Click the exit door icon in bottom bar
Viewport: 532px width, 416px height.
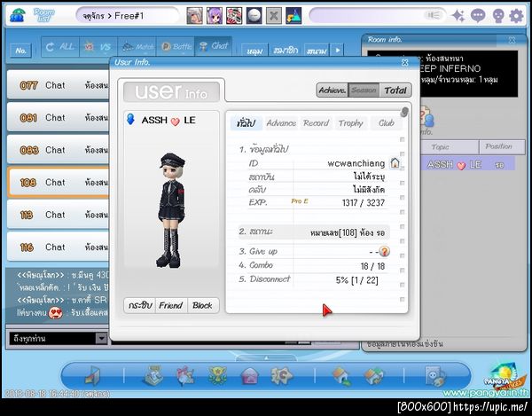coord(92,376)
